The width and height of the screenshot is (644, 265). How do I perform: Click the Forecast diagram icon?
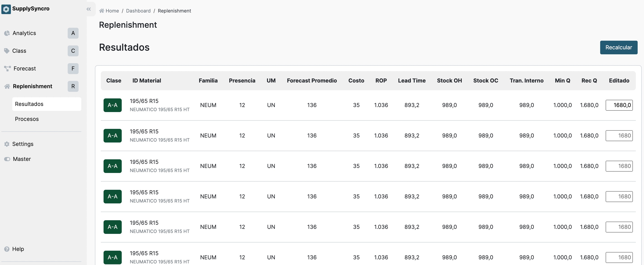pos(7,68)
